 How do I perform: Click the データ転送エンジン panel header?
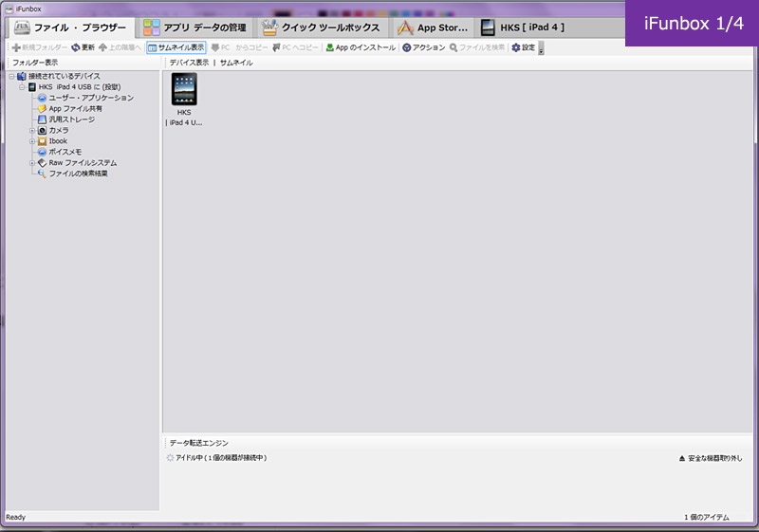(x=198, y=443)
